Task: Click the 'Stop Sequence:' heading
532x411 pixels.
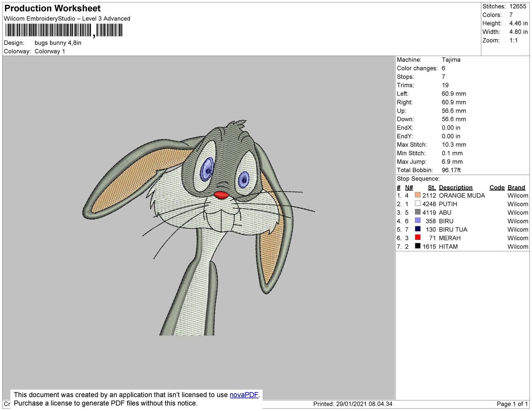Action: [x=418, y=178]
